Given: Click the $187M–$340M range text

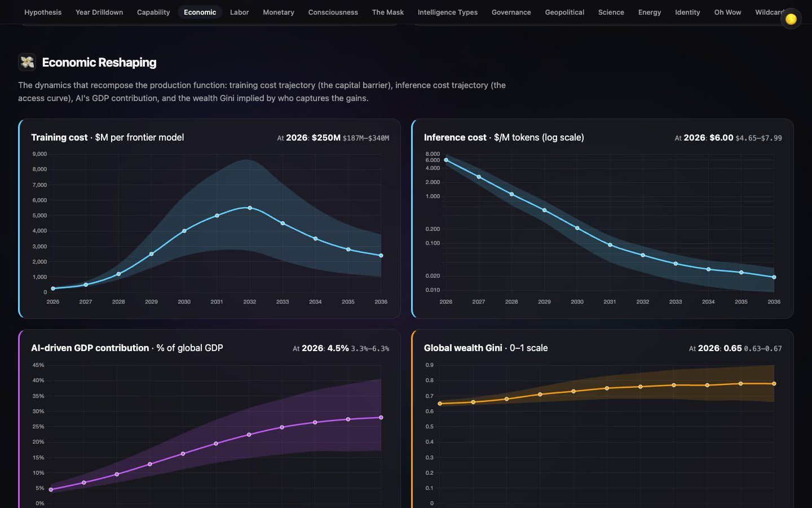Looking at the screenshot, I should (366, 138).
